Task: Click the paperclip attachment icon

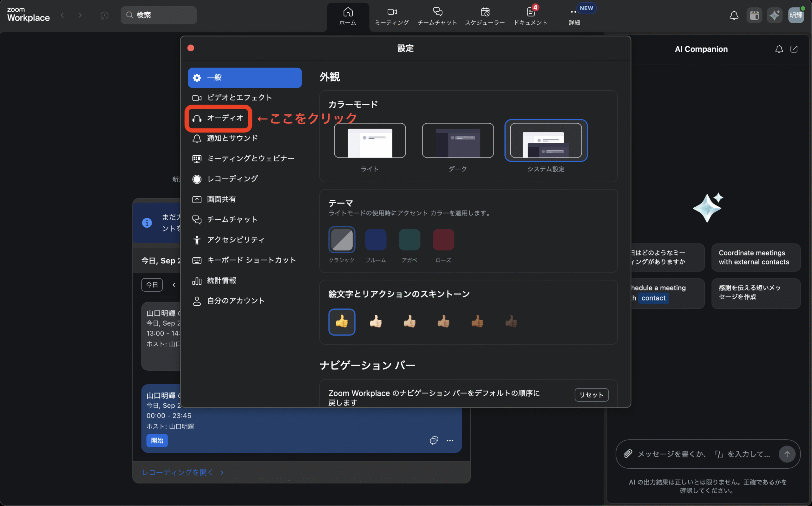Action: point(628,454)
